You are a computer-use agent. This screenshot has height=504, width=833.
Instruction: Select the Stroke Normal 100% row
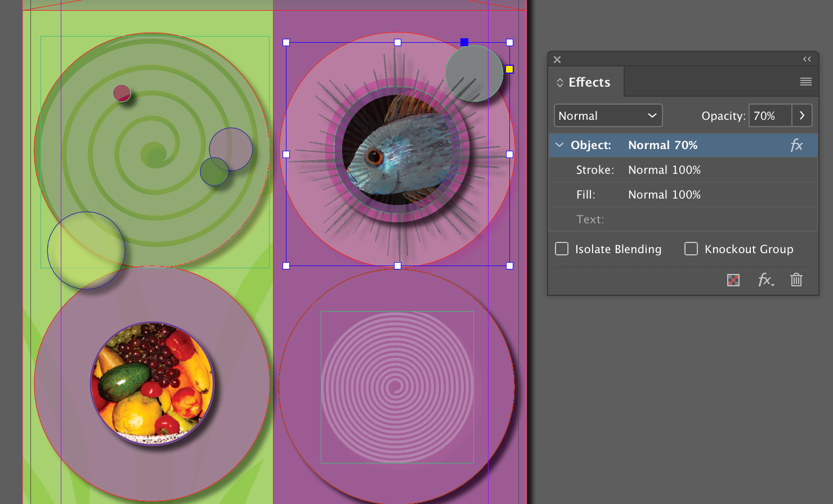point(683,170)
